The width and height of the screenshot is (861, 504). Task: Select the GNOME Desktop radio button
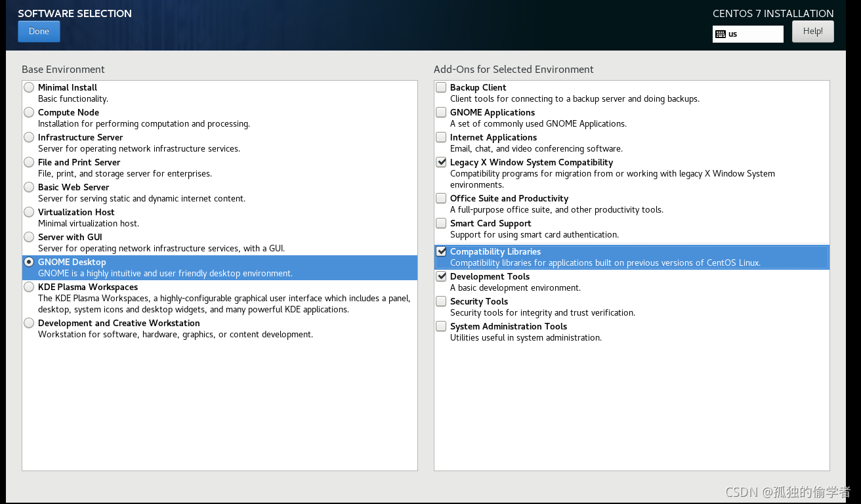click(29, 262)
